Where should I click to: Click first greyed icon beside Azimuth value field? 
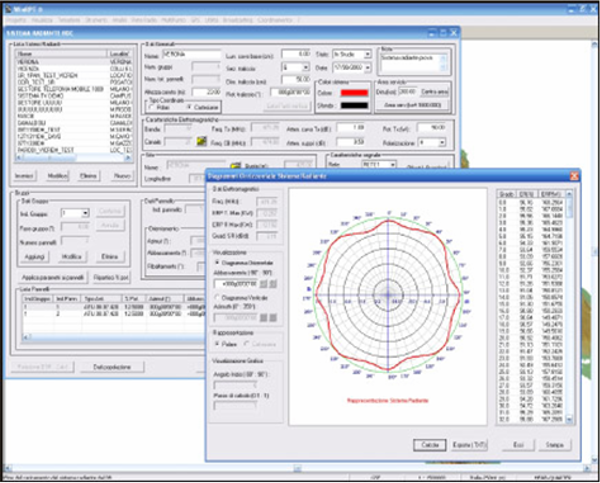click(264, 317)
